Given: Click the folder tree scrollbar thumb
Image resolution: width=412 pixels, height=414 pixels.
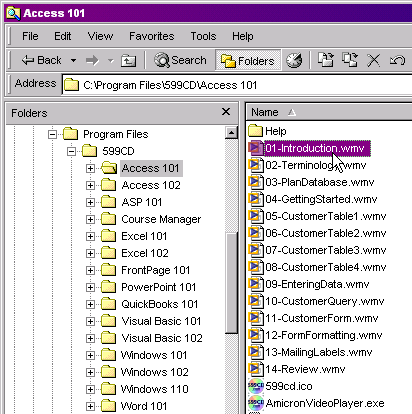Looking at the screenshot, I should point(231,283).
